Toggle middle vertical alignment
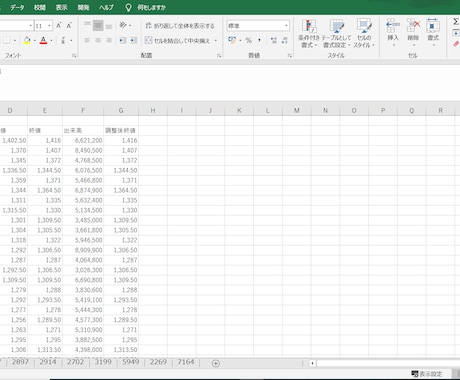The image size is (460, 380). click(x=98, y=25)
